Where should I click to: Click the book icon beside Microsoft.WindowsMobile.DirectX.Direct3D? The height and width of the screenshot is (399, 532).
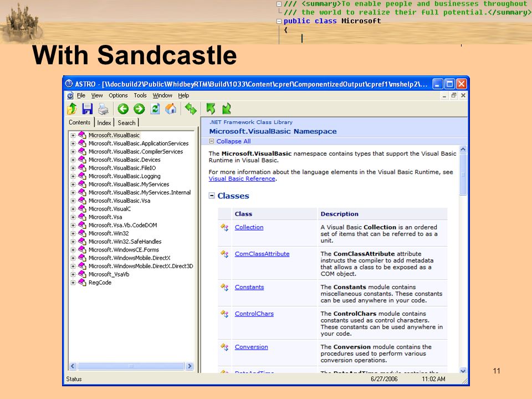click(x=82, y=266)
